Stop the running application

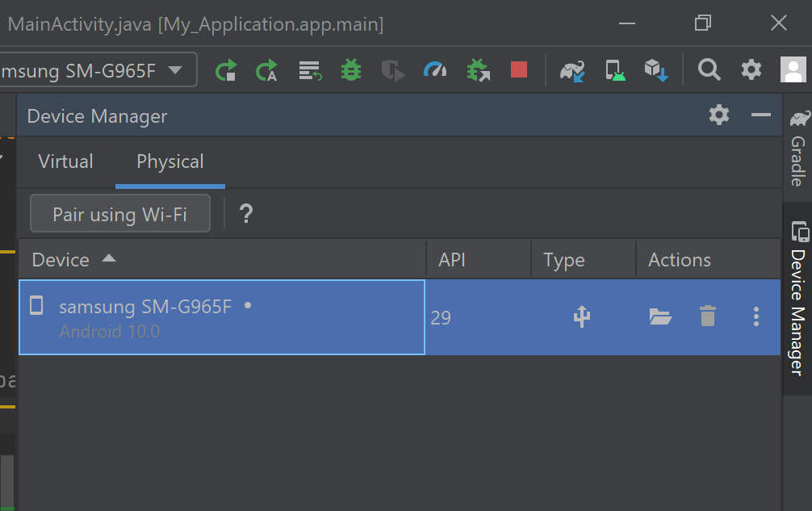pos(518,70)
